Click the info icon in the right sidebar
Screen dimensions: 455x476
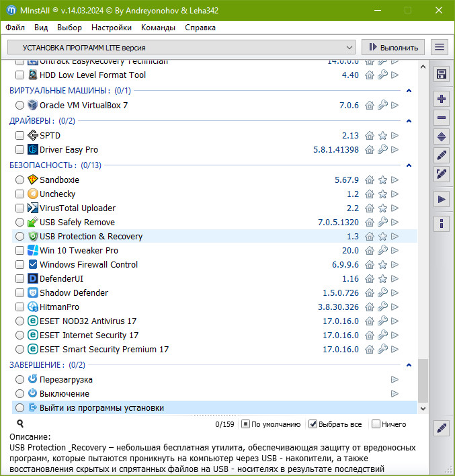point(442,223)
